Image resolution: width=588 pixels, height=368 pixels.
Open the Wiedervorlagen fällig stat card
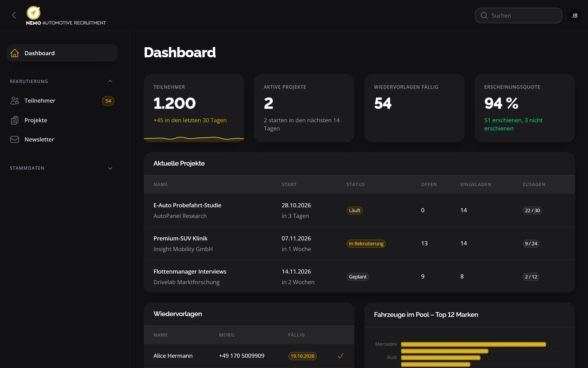click(x=414, y=108)
